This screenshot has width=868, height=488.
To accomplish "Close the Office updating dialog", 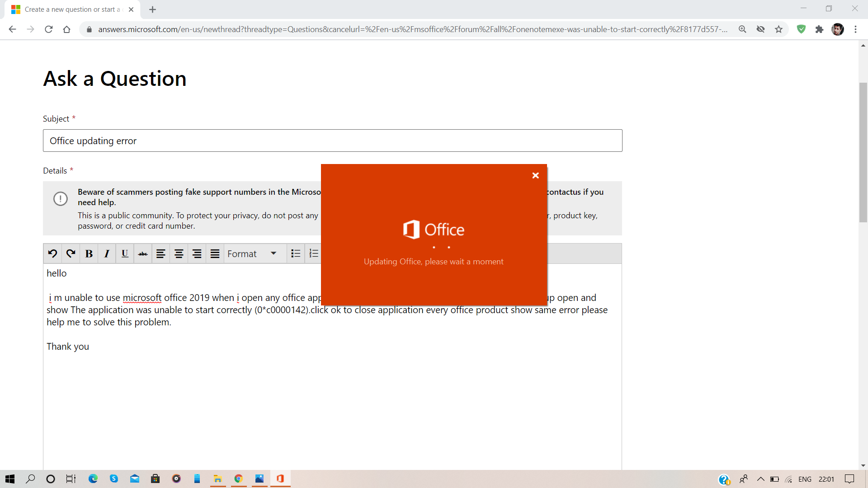I will [x=535, y=174].
